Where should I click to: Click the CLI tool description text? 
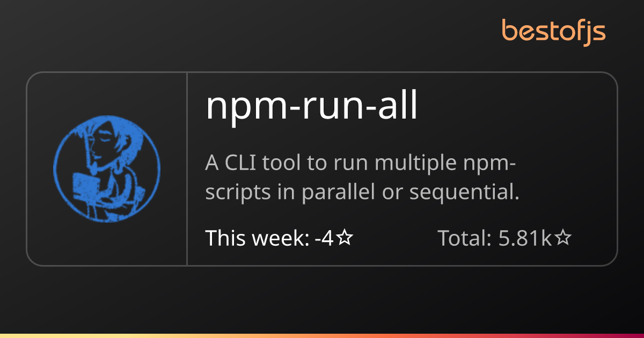coord(363,178)
